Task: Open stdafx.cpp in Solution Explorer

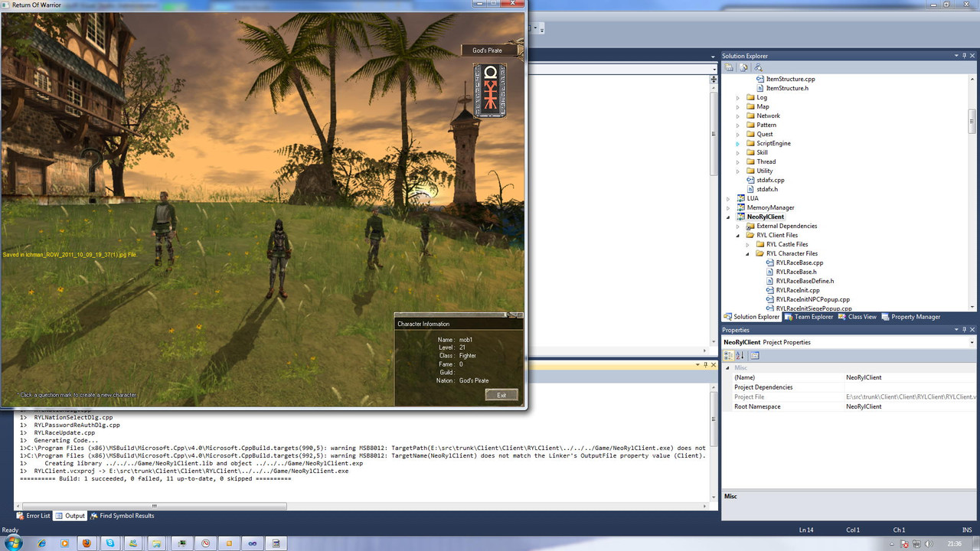Action: pyautogui.click(x=770, y=180)
